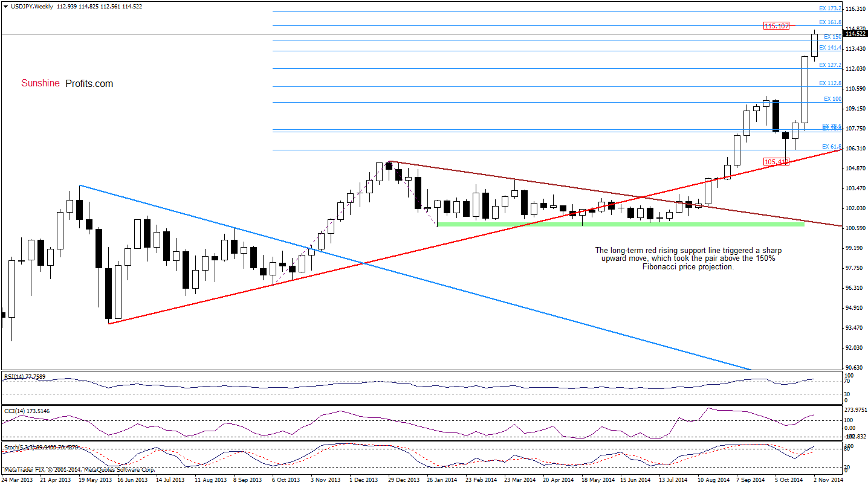Click the 96.310 value on price axis
This screenshot has height=485, width=868.
[x=855, y=288]
